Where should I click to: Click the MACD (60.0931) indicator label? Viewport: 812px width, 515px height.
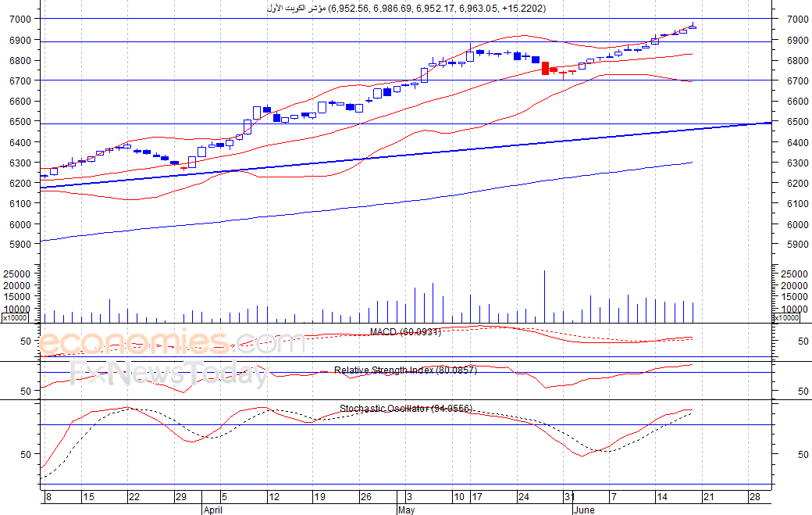tap(405, 331)
